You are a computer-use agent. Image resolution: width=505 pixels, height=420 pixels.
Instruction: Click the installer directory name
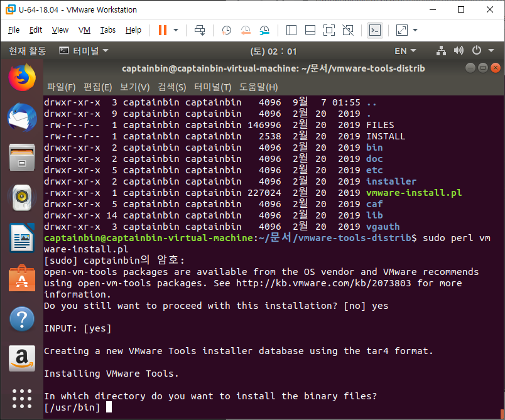point(391,181)
